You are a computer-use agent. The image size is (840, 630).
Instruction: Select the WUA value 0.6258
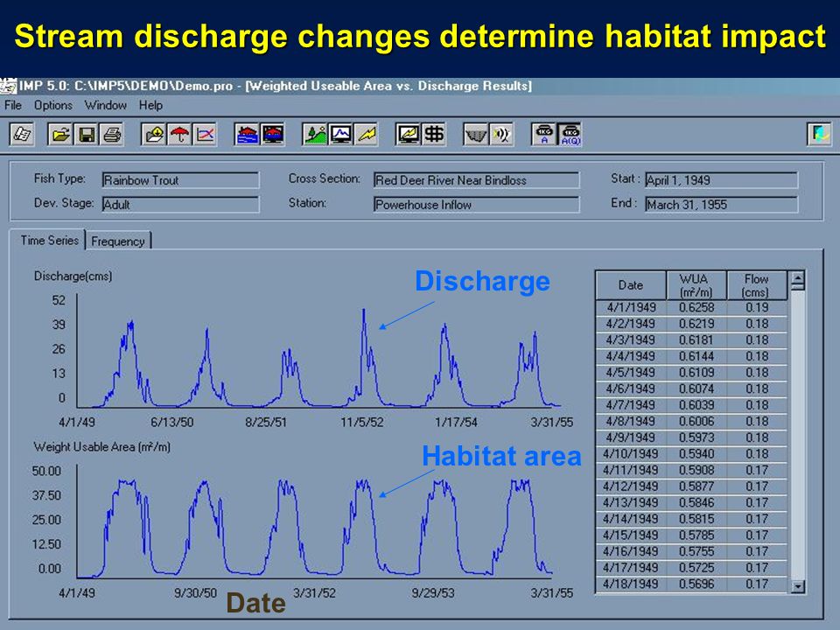pos(696,307)
